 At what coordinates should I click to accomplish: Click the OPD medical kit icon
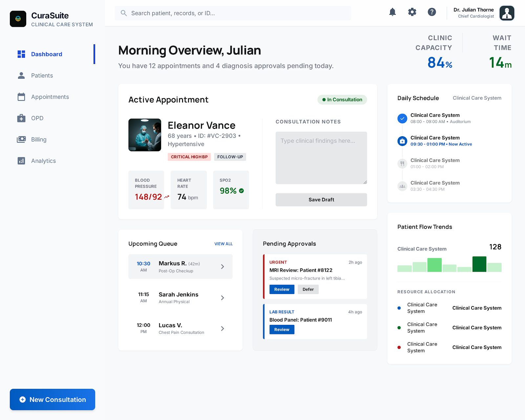[x=21, y=118]
